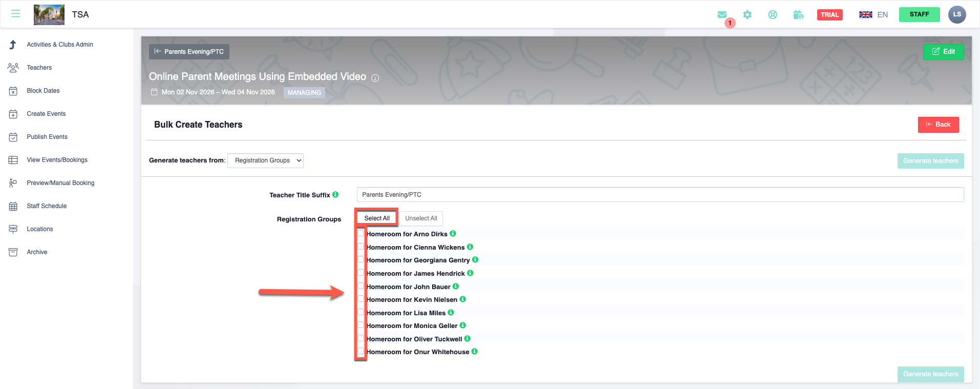The width and height of the screenshot is (980, 389).
Task: Click the info icon beside event title
Action: (375, 78)
